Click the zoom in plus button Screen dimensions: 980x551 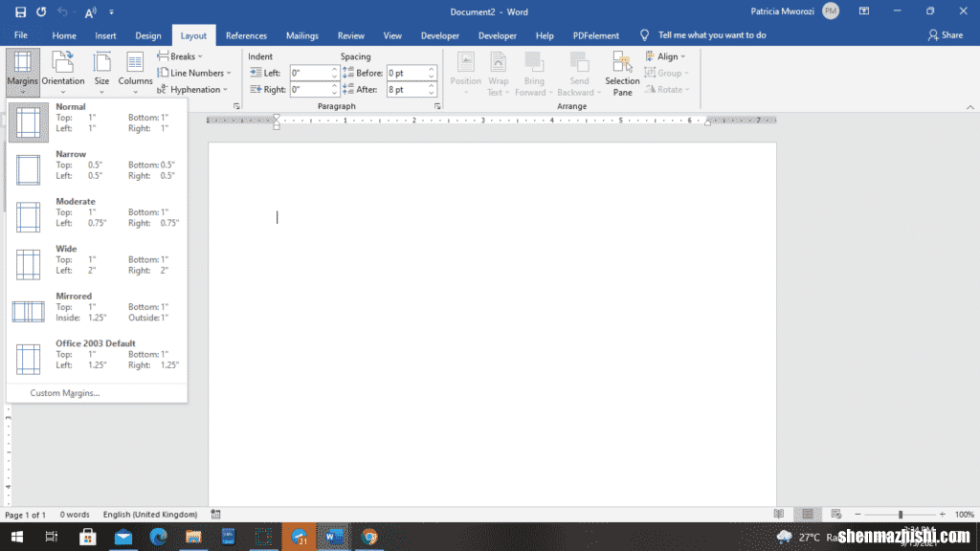(942, 514)
